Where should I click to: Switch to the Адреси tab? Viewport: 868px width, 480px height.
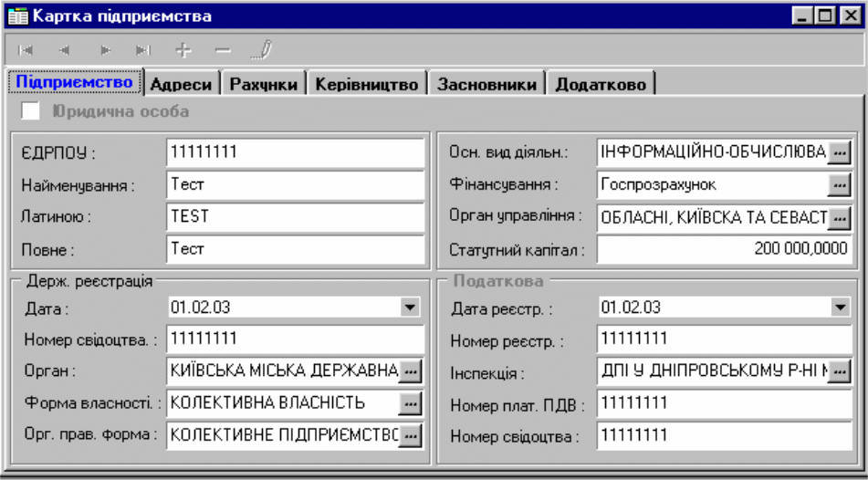coord(181,84)
